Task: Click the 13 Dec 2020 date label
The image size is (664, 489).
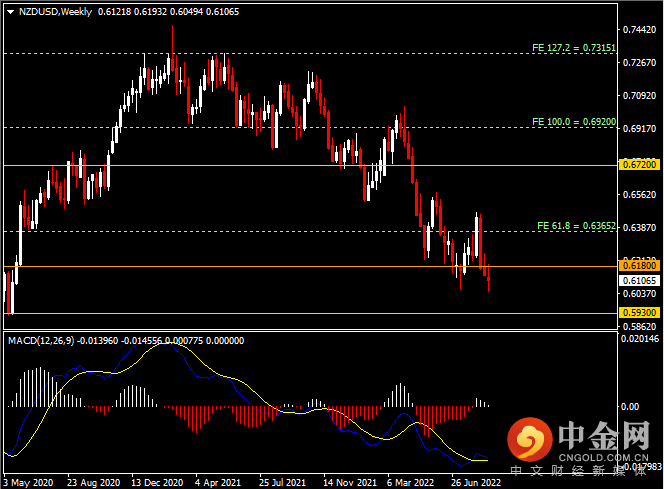Action: tap(157, 483)
